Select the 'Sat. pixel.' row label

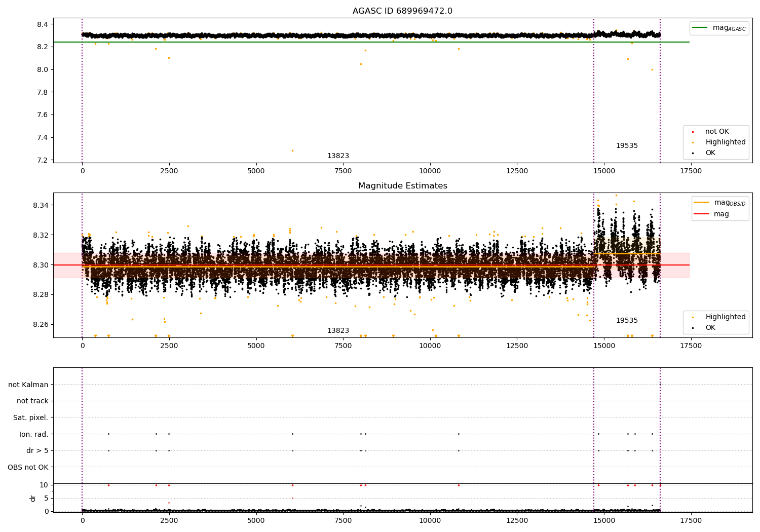(x=30, y=418)
